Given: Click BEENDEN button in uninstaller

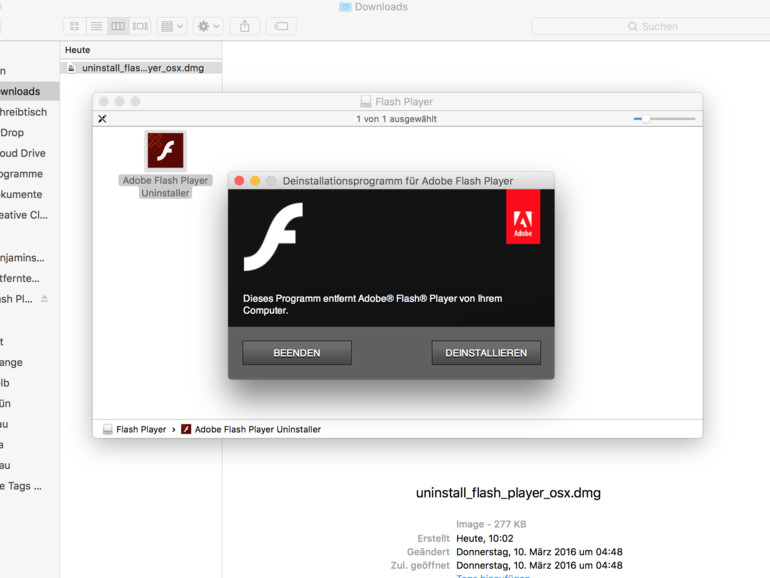Looking at the screenshot, I should click(297, 353).
